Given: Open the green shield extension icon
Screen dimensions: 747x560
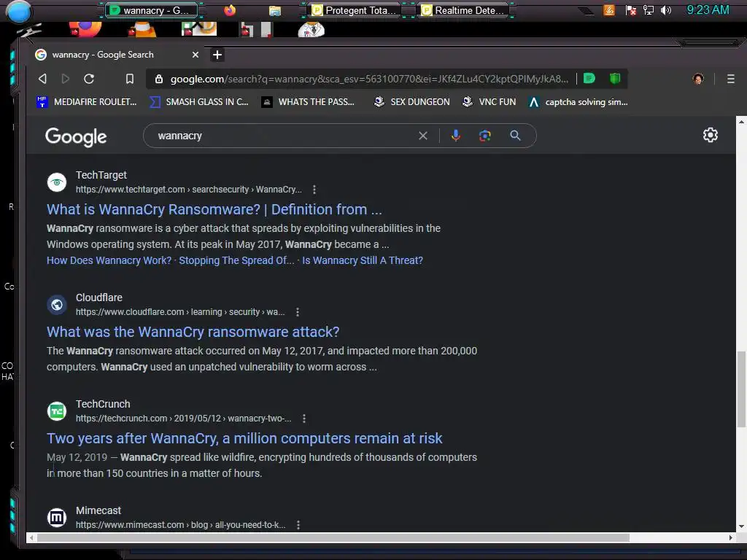Looking at the screenshot, I should point(615,78).
